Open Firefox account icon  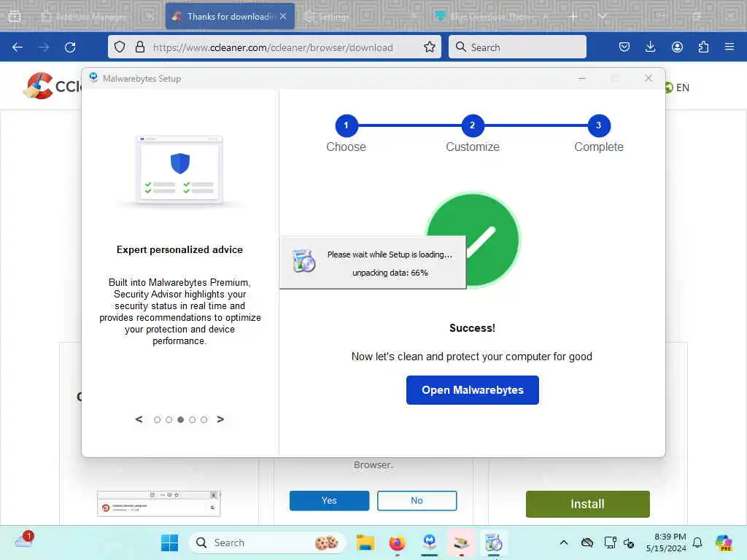(677, 47)
